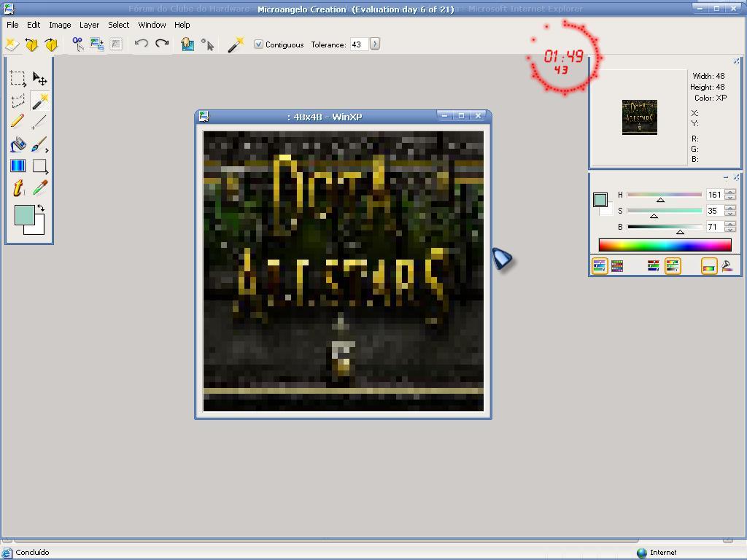Select the Line tool
The image size is (747, 560).
39,122
